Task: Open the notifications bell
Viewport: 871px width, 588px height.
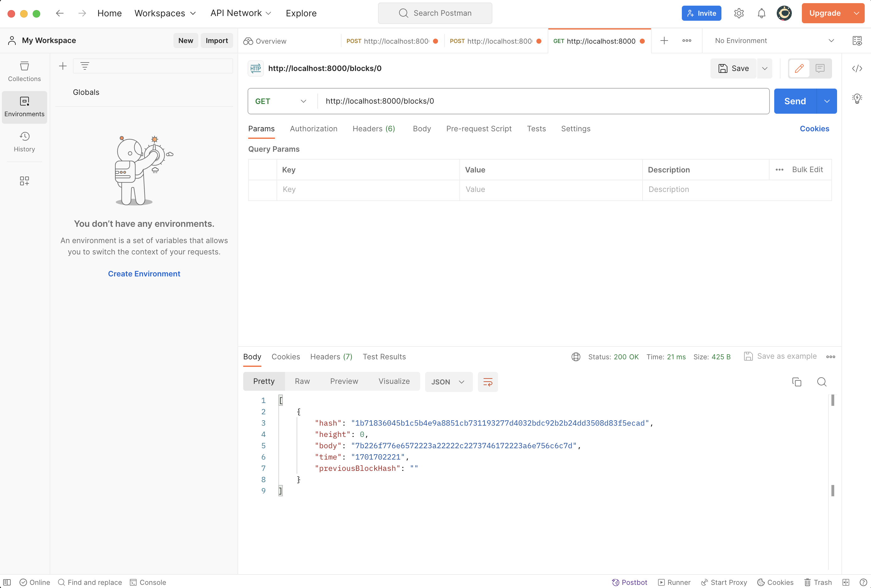Action: coord(761,14)
